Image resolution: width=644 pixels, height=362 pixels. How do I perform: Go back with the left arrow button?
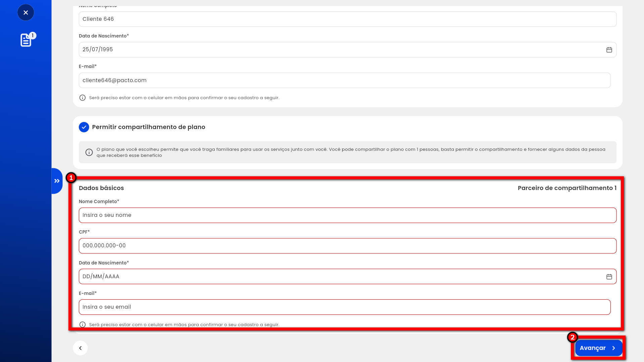pyautogui.click(x=80, y=348)
